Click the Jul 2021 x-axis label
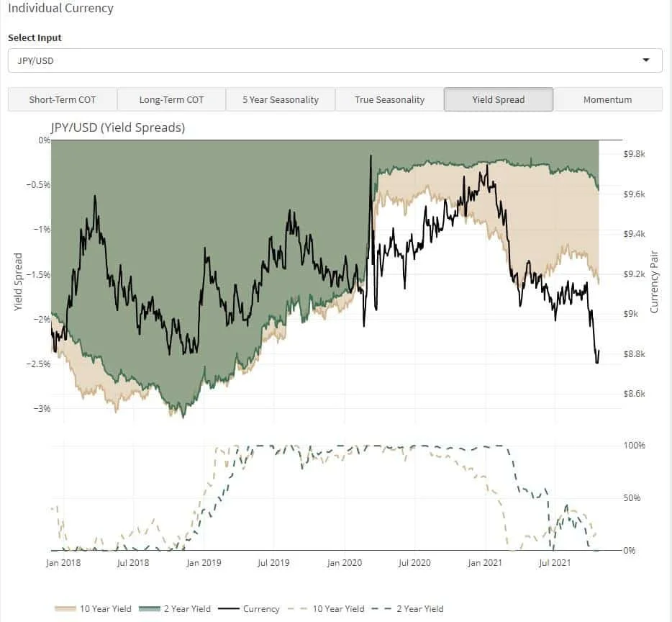The height and width of the screenshot is (622, 672). (555, 563)
